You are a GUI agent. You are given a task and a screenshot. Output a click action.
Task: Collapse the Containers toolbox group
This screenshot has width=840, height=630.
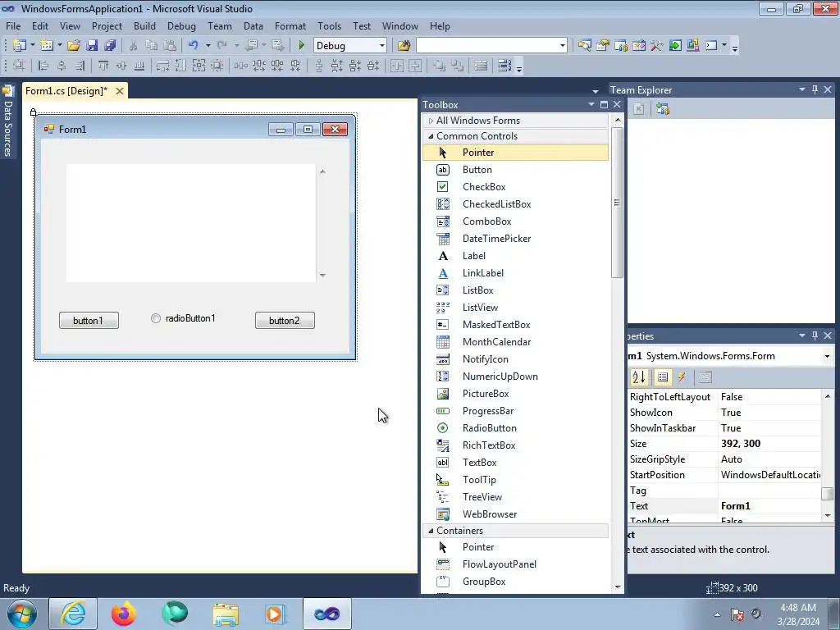coord(431,531)
